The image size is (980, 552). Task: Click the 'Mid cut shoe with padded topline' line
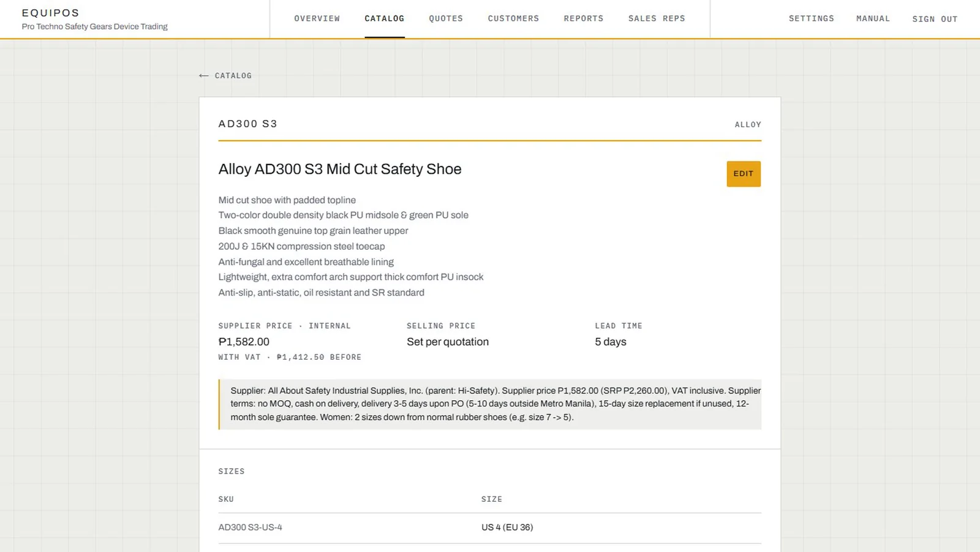point(287,200)
